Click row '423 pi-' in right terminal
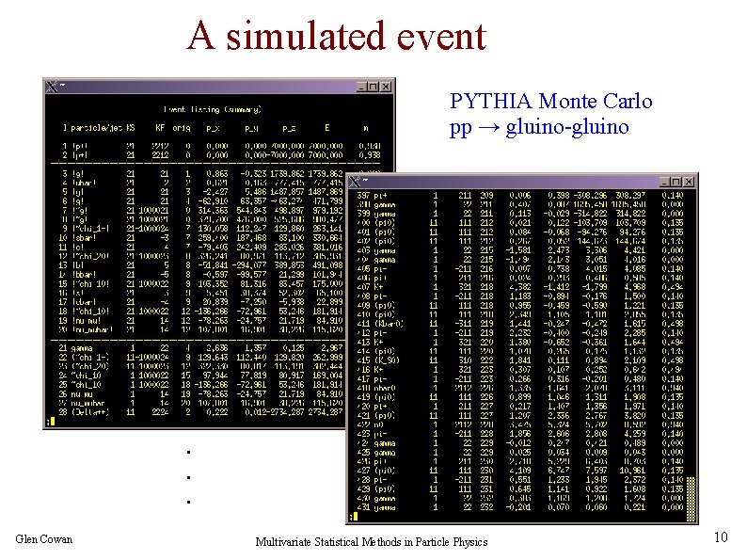 tap(520, 434)
